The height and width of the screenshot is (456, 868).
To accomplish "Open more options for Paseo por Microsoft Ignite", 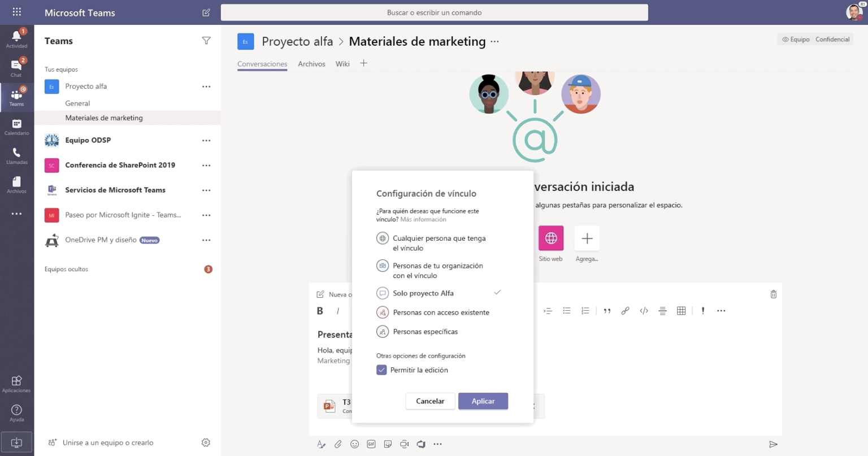I will coord(206,215).
